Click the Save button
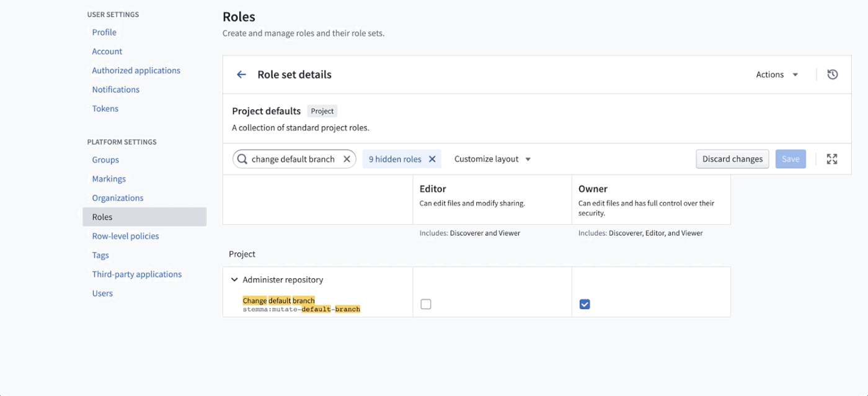868x396 pixels. point(790,159)
